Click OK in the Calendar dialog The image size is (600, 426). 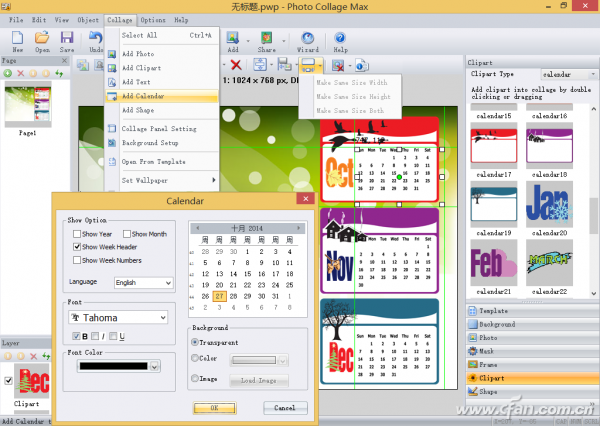[214, 408]
